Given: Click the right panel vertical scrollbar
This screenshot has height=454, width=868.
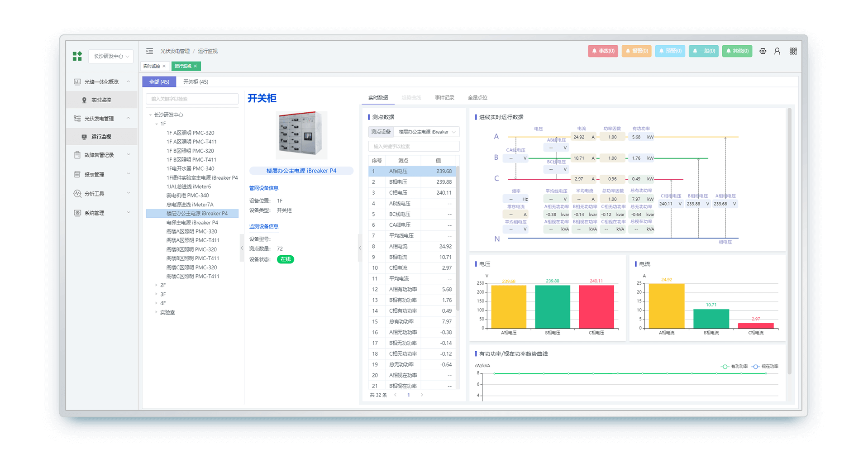Looking at the screenshot, I should [789, 241].
